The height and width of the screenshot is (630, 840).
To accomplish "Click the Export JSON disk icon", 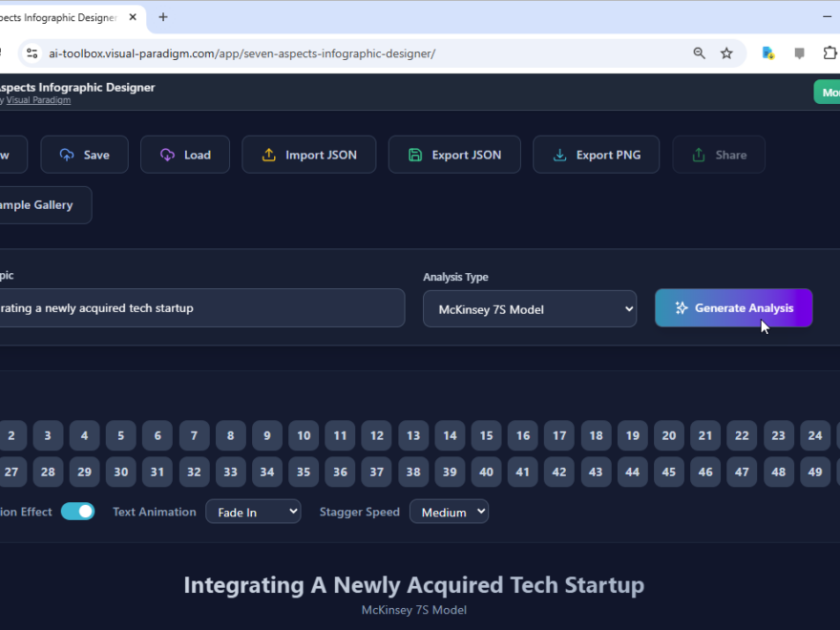I will click(x=415, y=155).
